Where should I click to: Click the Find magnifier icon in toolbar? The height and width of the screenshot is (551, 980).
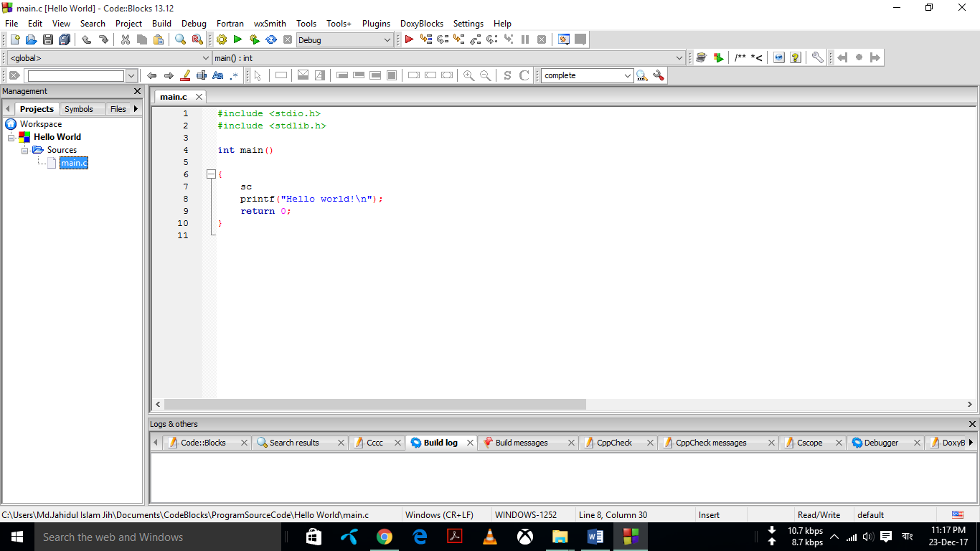pos(180,40)
